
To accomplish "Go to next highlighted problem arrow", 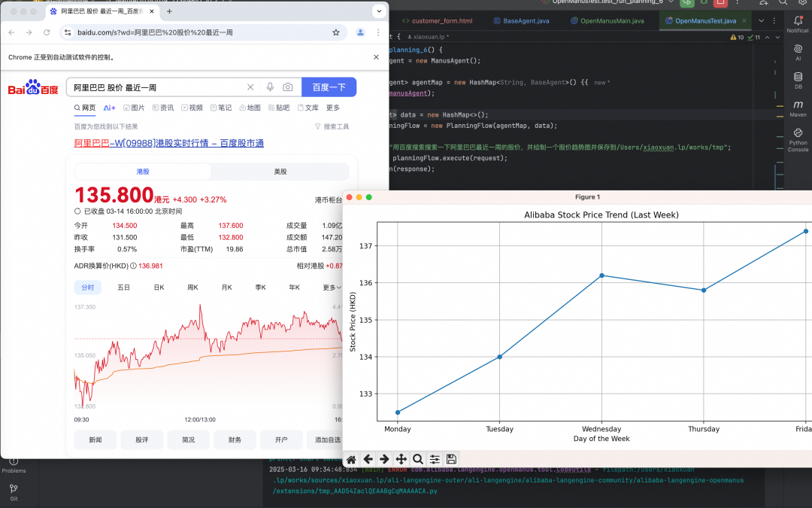I will tap(777, 38).
